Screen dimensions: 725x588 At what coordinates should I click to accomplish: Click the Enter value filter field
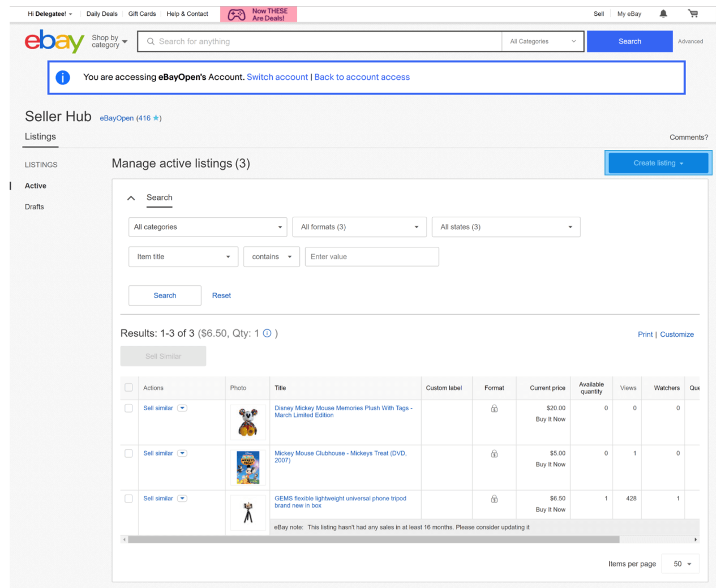tap(372, 256)
